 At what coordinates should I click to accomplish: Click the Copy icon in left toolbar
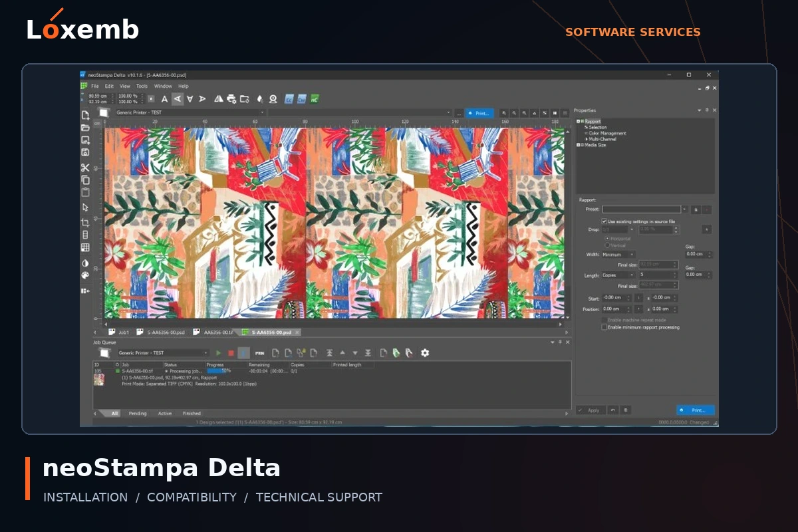pos(85,180)
